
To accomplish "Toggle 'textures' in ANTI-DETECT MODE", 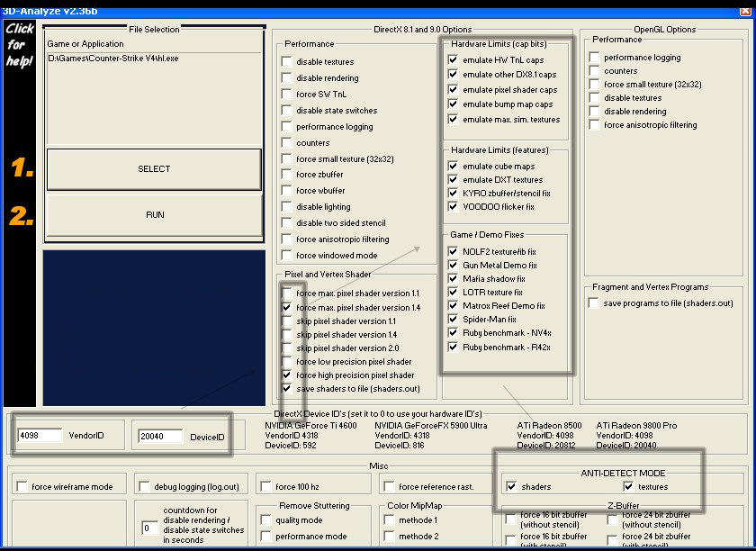I will click(x=628, y=485).
